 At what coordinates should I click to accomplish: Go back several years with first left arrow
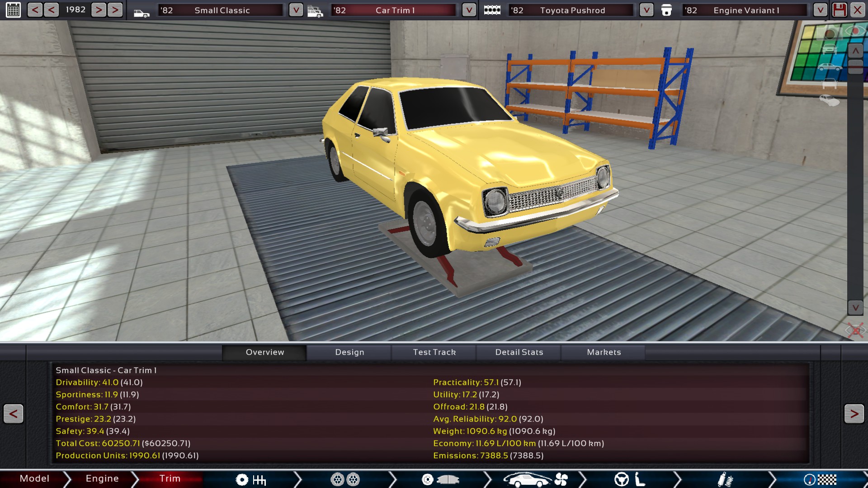35,10
